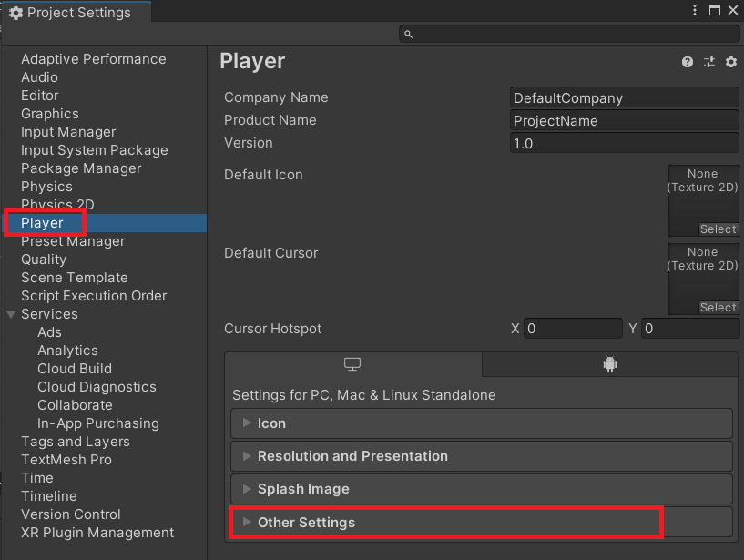Switch to the PC standalone monitor tab
744x560 pixels.
click(x=352, y=364)
